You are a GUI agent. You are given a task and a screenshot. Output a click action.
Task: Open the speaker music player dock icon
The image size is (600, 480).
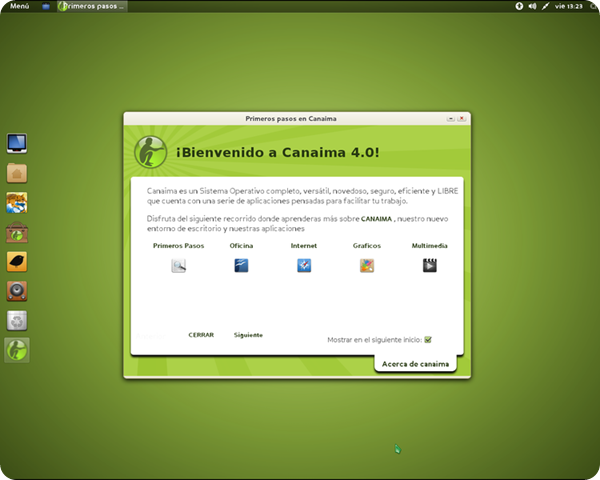pos(17,291)
